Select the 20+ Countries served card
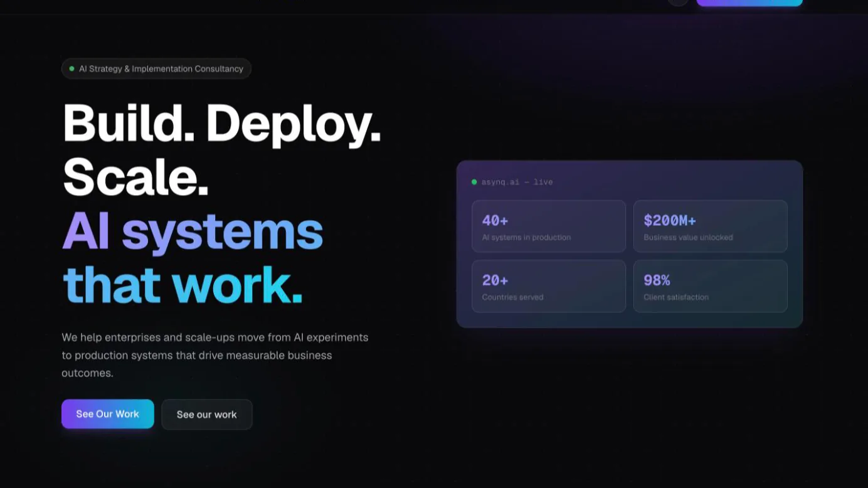Viewport: 868px width, 488px height. coord(549,286)
